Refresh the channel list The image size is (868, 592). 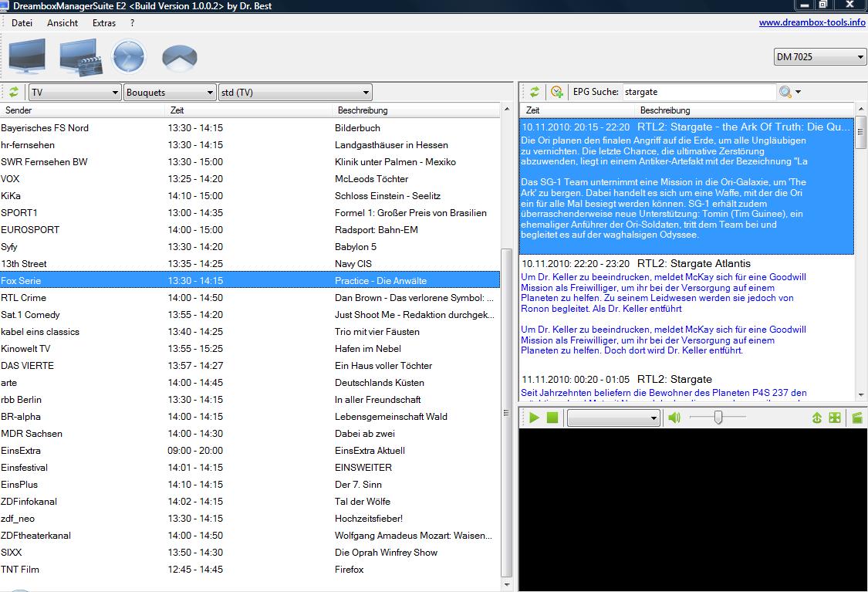pos(14,93)
